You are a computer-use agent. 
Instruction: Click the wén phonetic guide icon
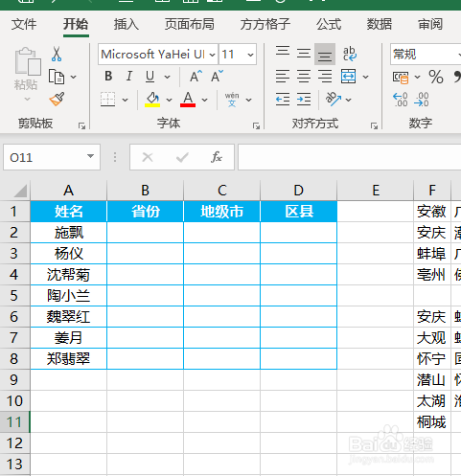click(232, 100)
